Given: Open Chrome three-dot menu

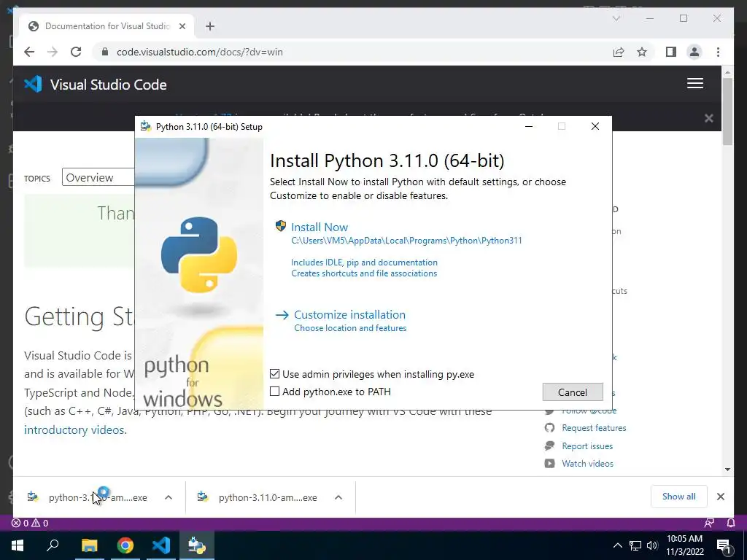Looking at the screenshot, I should click(718, 52).
